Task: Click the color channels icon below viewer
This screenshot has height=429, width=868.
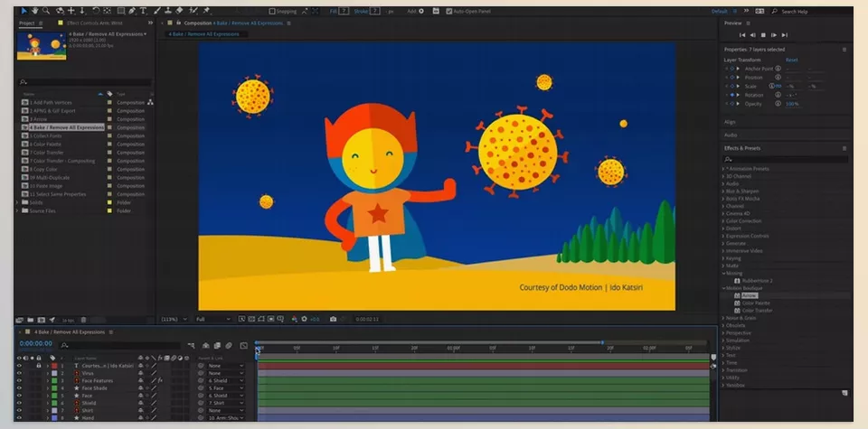Action: point(294,319)
